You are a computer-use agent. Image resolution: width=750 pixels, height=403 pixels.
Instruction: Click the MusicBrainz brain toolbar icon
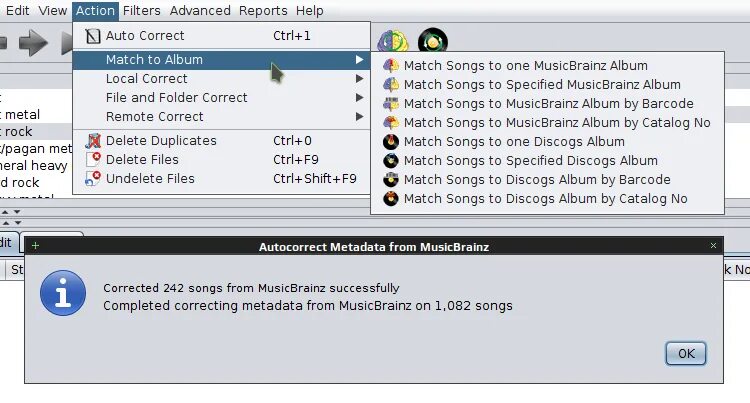coord(393,41)
